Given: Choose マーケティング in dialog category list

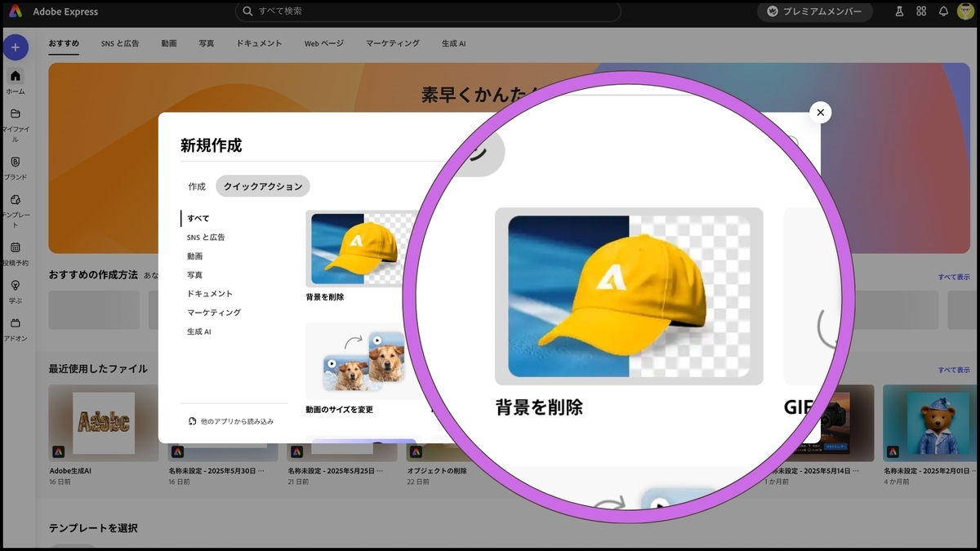Looking at the screenshot, I should (x=214, y=313).
